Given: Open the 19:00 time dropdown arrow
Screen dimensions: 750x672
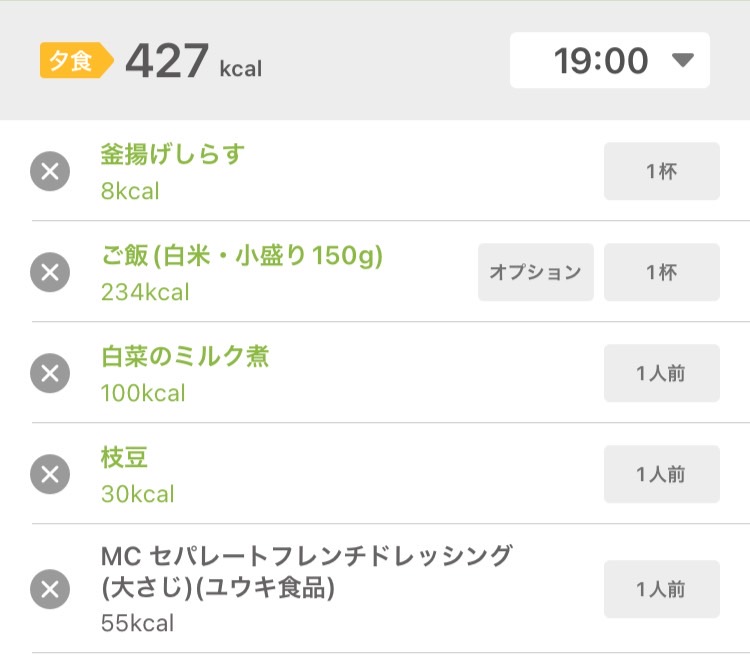Looking at the screenshot, I should pyautogui.click(x=683, y=60).
